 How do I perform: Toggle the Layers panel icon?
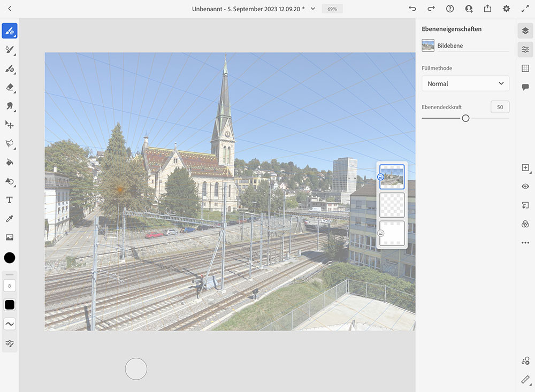pos(525,31)
